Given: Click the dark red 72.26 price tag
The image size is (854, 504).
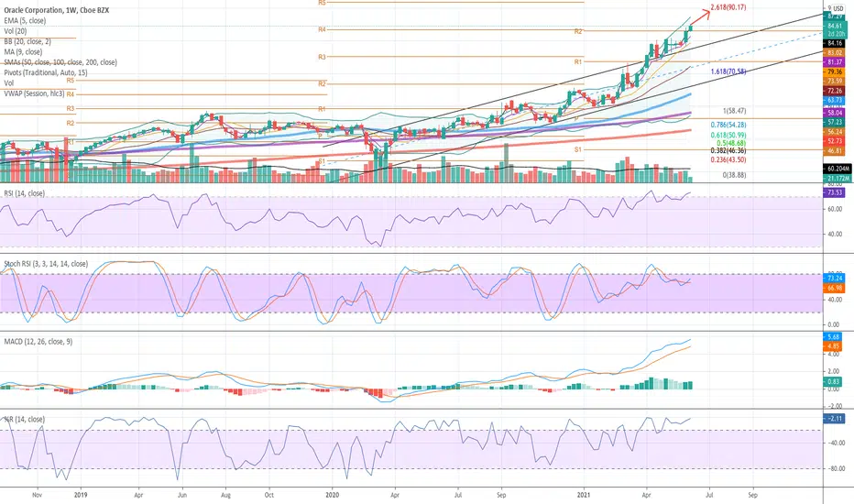Looking at the screenshot, I should click(835, 91).
